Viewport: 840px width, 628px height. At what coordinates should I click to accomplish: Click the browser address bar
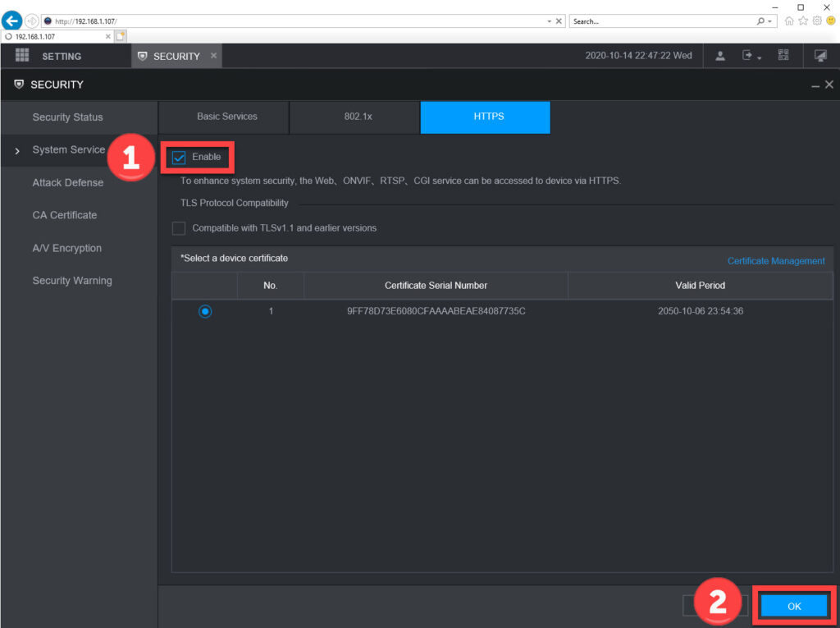coord(295,21)
